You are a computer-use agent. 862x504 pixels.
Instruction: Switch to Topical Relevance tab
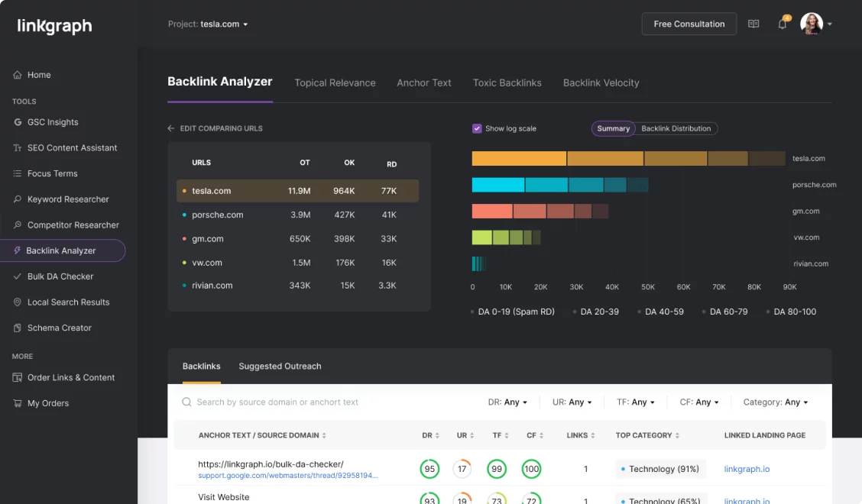point(335,83)
